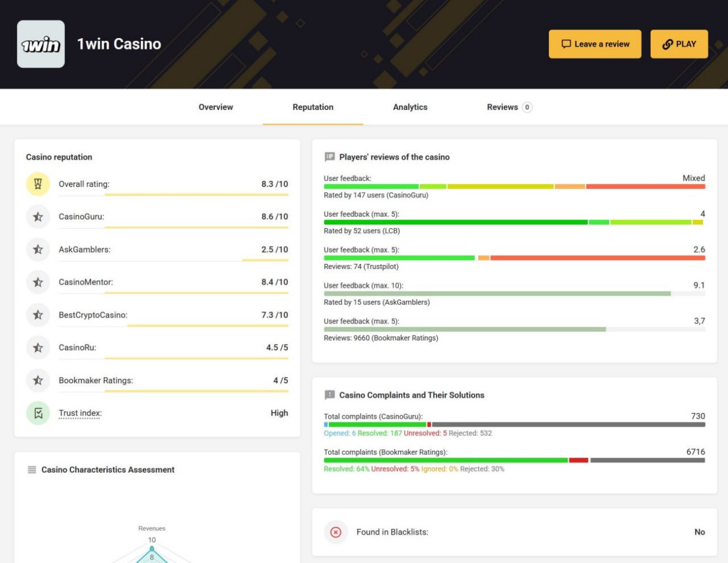Click the star icon beside AskGamblers
The image size is (728, 563).
[x=38, y=249]
